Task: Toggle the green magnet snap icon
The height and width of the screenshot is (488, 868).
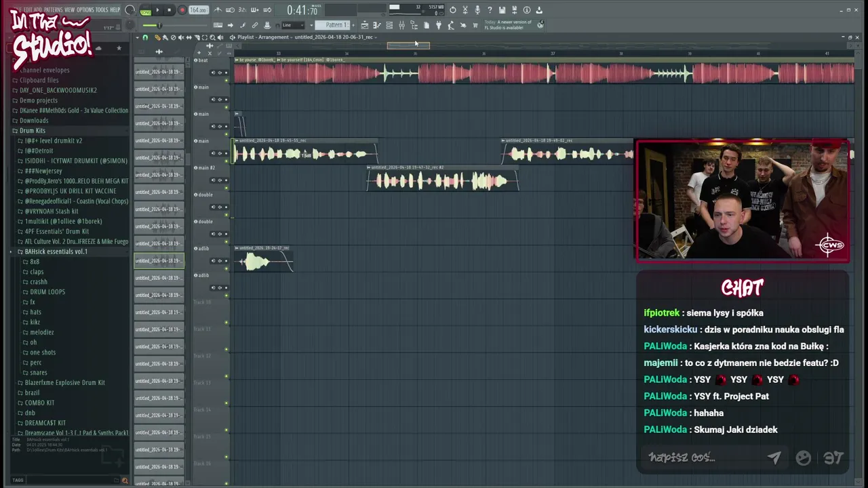Action: (x=145, y=37)
